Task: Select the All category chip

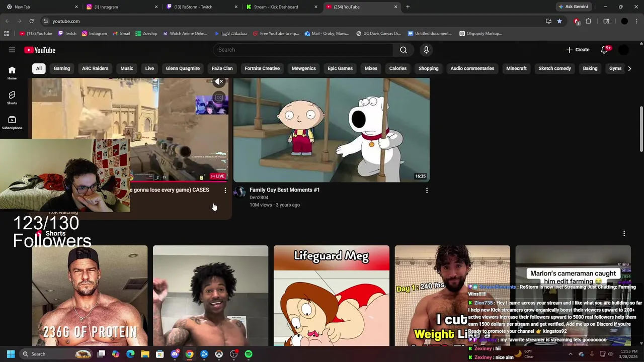Action: tap(39, 68)
